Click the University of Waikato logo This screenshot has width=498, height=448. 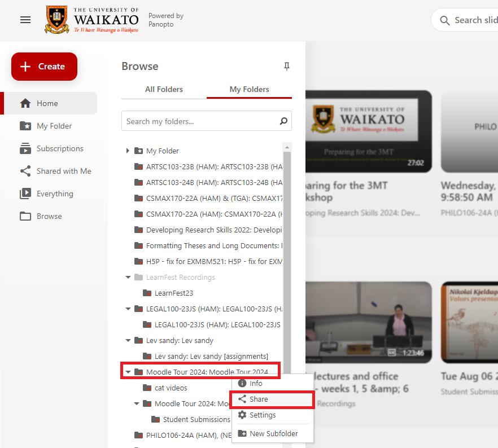tap(91, 20)
